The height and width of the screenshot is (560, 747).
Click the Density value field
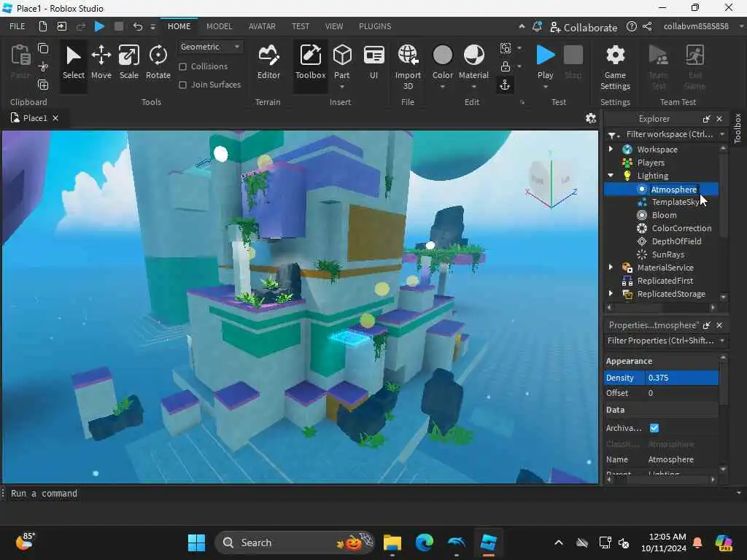click(x=682, y=378)
